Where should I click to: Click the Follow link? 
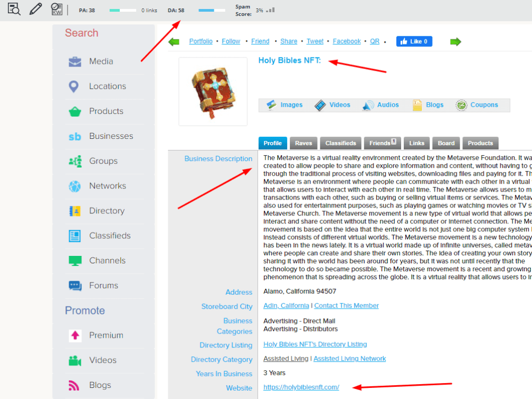pos(231,41)
